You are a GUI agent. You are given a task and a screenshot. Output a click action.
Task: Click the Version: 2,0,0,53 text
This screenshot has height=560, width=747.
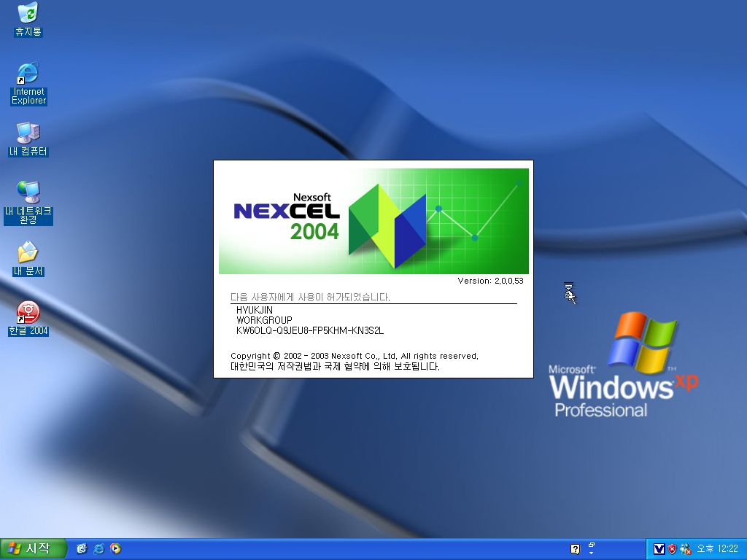[x=490, y=281]
